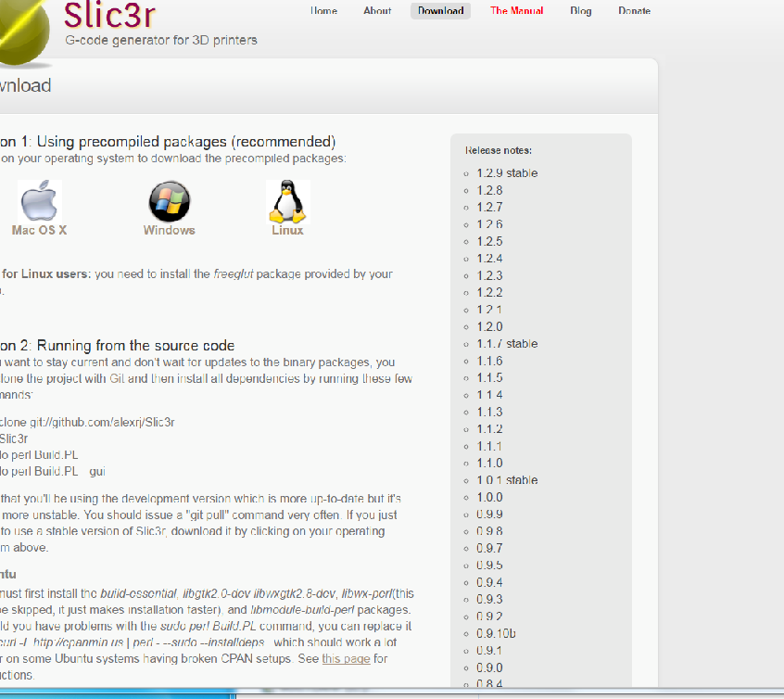784x699 pixels.
Task: Open release notes for 1.2.4
Action: tap(489, 258)
